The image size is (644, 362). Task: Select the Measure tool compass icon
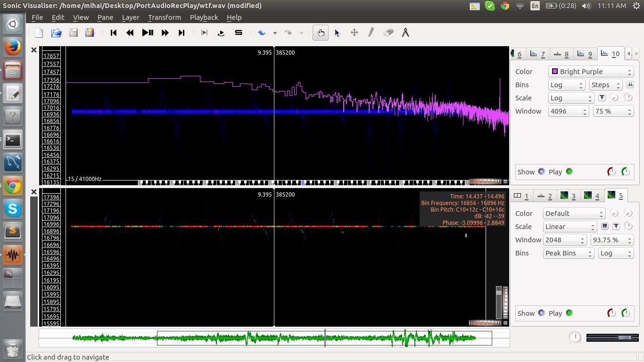pyautogui.click(x=405, y=33)
